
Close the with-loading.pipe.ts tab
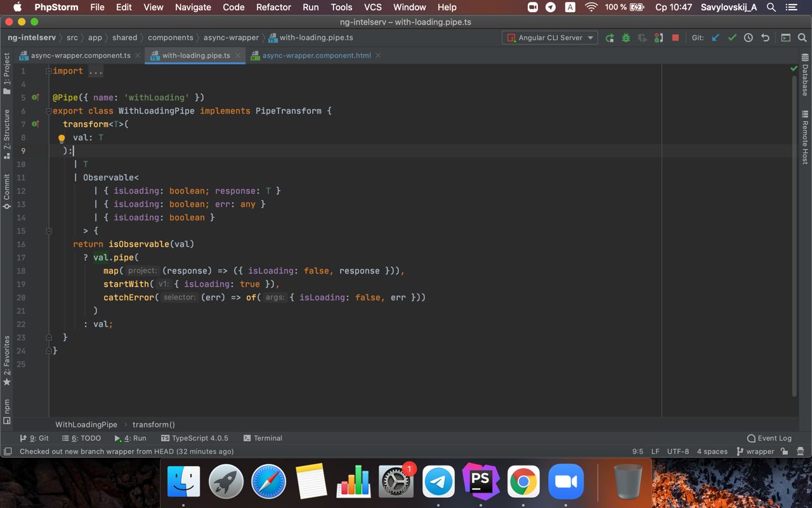click(238, 55)
